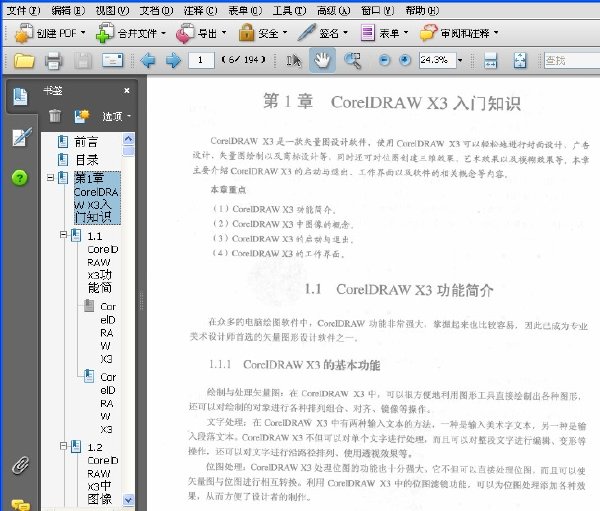Viewport: 600px width, 511px height.
Task: Open the Signatures panel icon
Action: coord(21,137)
